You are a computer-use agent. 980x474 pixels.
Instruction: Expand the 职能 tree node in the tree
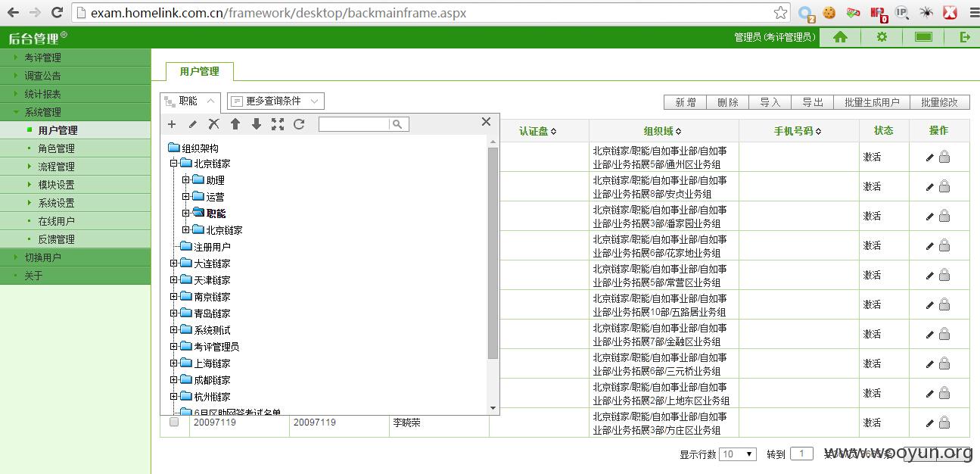pos(185,214)
